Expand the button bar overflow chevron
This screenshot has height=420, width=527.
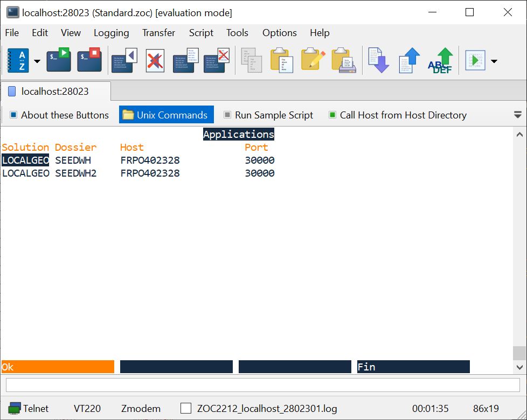pos(518,114)
